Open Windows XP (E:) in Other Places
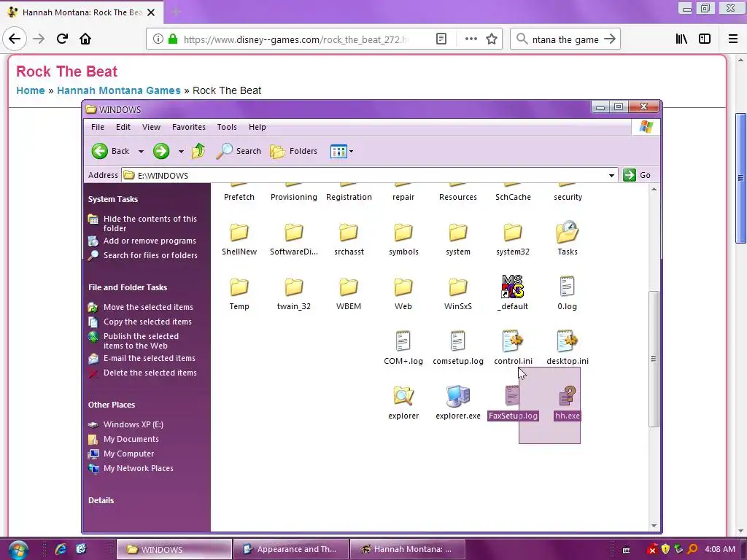The image size is (747, 560). (x=126, y=425)
